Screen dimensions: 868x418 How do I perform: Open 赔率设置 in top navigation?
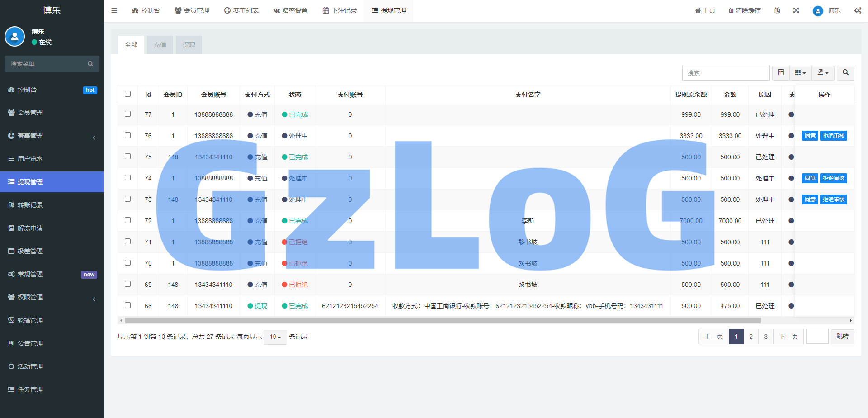pyautogui.click(x=290, y=10)
